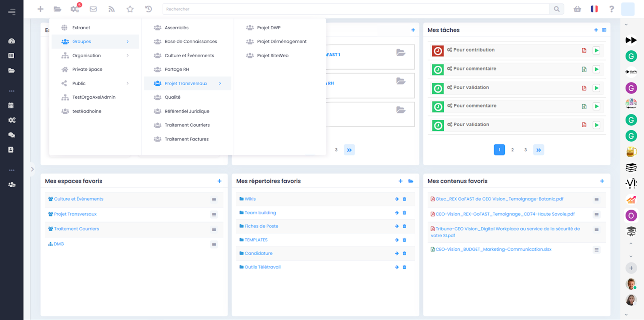Open the mail envelope icon in the toolbar
644x320 pixels.
tap(93, 9)
